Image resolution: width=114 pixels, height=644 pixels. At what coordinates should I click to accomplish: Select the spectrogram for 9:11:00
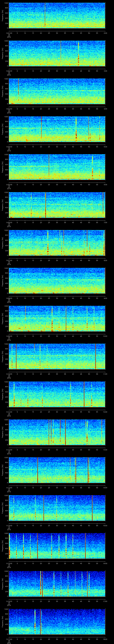57,394
